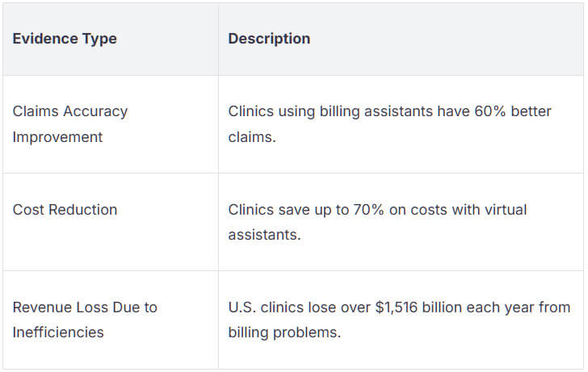Click "U.S." at the start of the last description
Viewport: 588px width, 372px height.
pyautogui.click(x=241, y=307)
